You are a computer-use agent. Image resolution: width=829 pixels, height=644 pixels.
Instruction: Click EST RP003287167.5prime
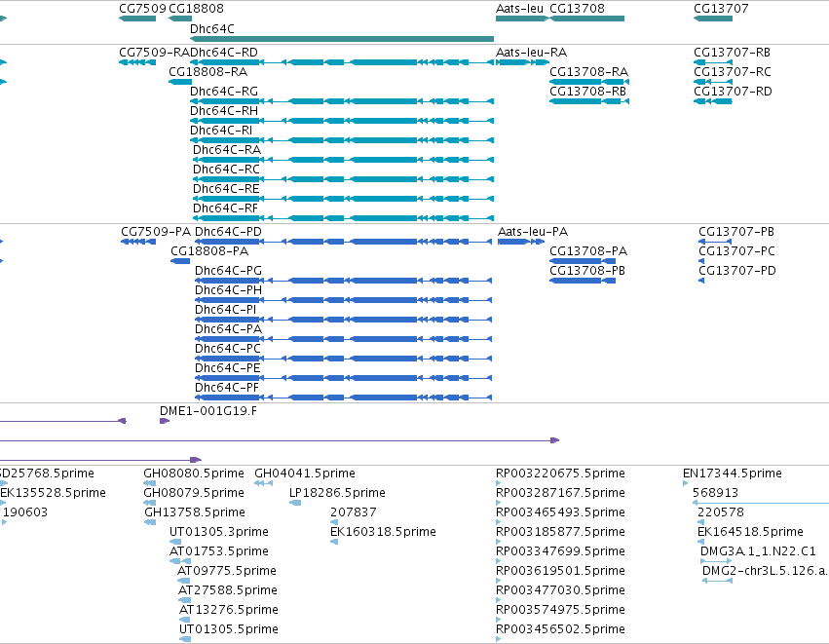(560, 493)
